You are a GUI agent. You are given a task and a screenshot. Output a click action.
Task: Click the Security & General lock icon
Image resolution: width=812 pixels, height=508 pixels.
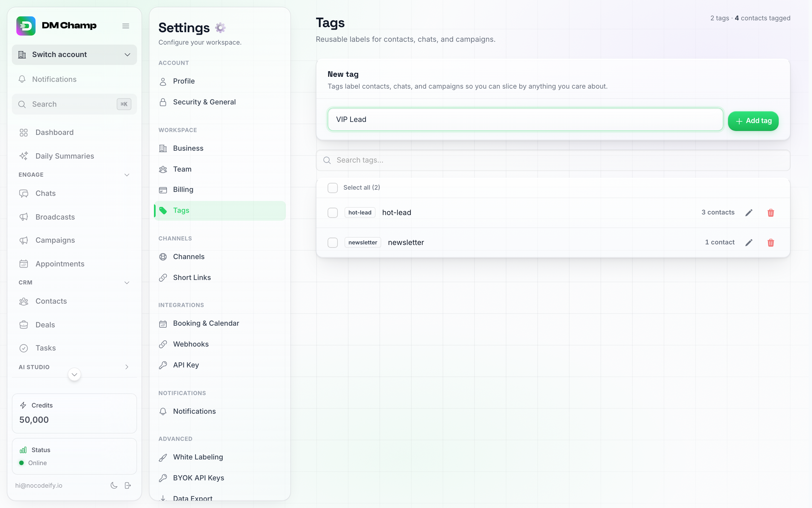click(x=163, y=102)
